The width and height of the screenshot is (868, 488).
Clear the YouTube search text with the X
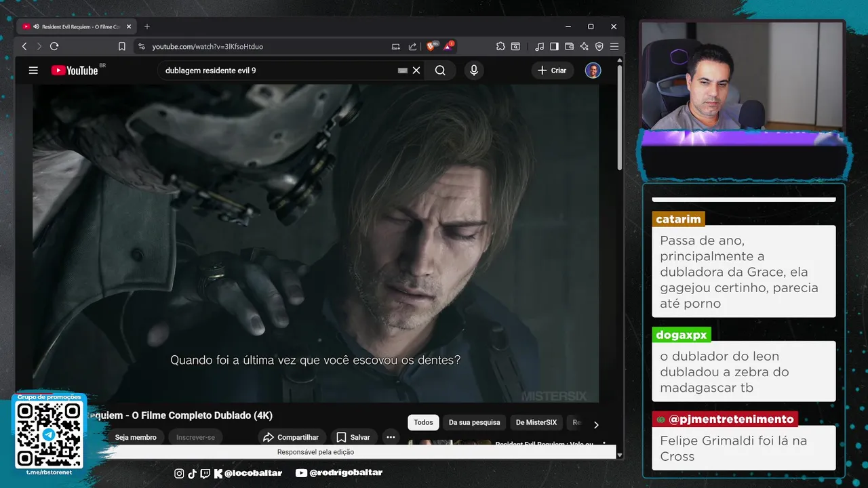click(416, 70)
